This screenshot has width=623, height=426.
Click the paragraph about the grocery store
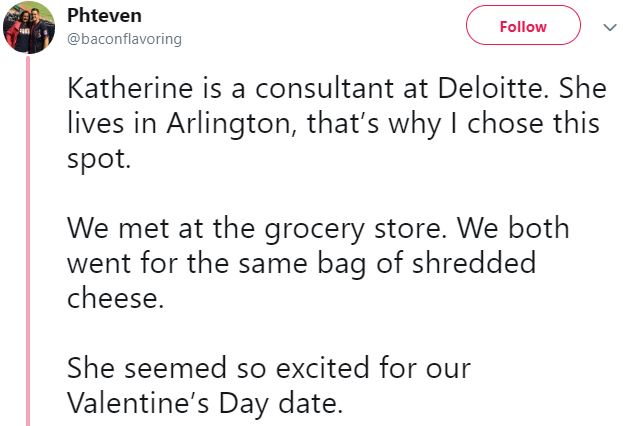tap(318, 263)
